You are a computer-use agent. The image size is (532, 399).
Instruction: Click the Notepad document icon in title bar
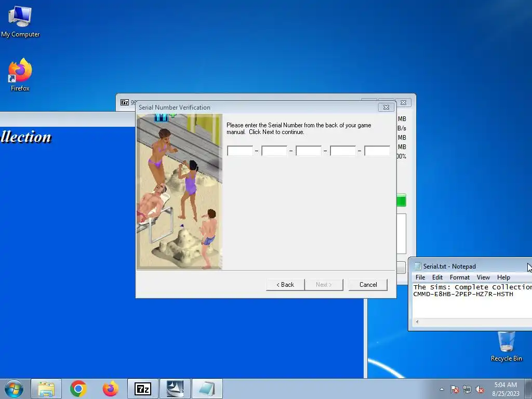coord(417,267)
